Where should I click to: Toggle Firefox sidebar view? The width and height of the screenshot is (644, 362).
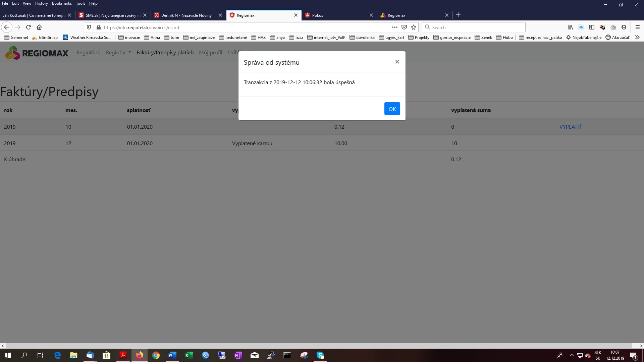tap(591, 27)
